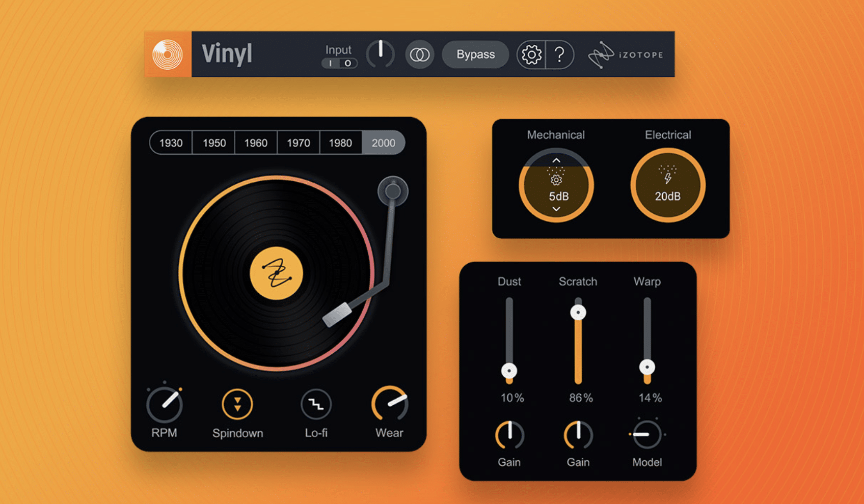Click the Electrical 20dB value

667,197
